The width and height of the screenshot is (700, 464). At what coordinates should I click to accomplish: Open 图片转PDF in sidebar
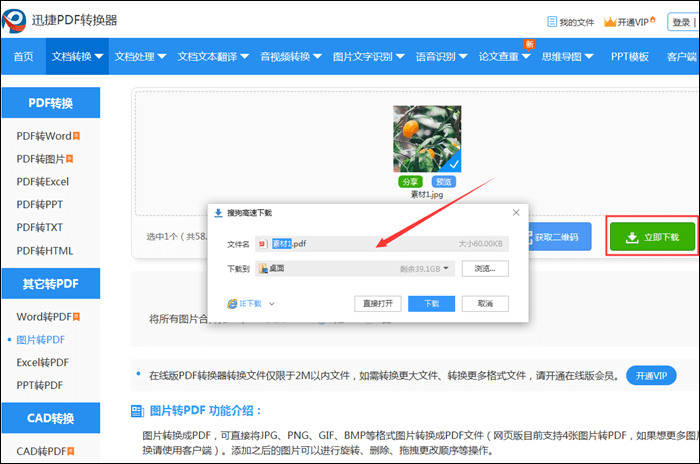[x=41, y=339]
